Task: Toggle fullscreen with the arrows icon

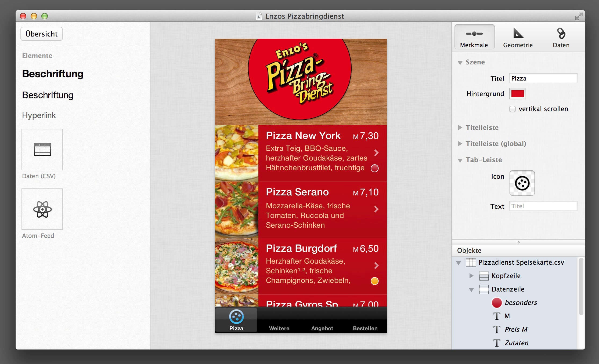Action: 579,16
